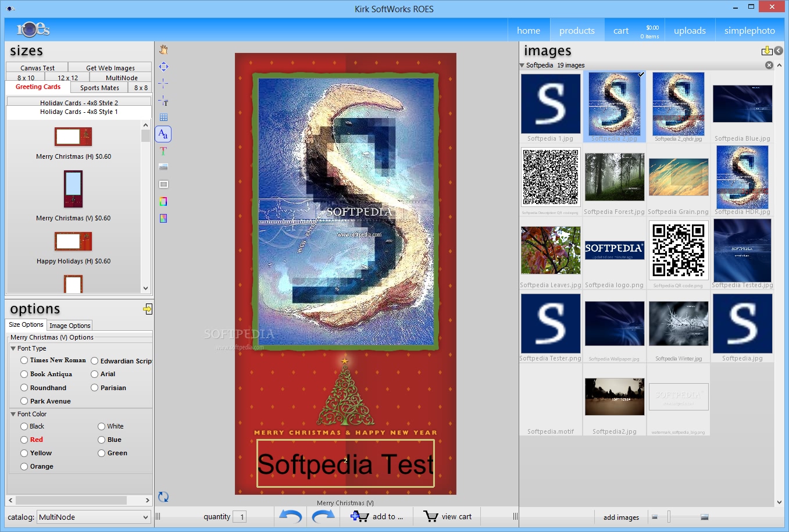Click the shopping cart add icon
789x532 pixels.
[359, 516]
